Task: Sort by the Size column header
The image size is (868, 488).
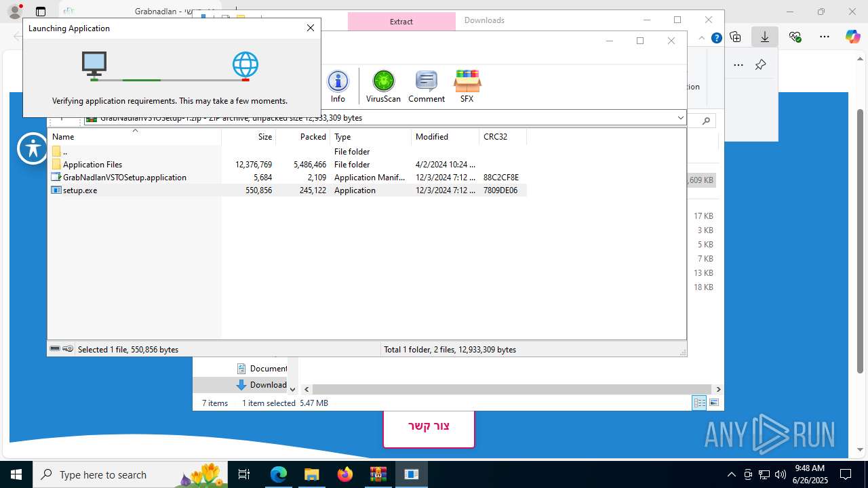Action: point(249,137)
